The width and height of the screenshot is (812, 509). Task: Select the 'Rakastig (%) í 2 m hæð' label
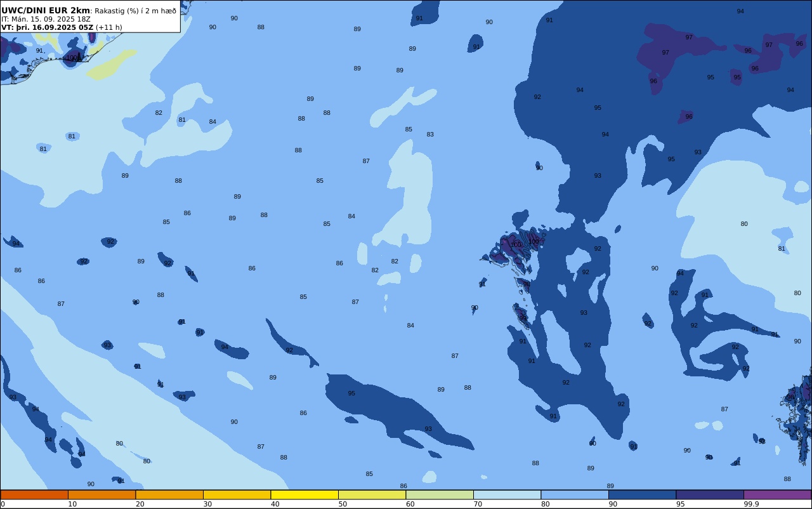coord(136,11)
